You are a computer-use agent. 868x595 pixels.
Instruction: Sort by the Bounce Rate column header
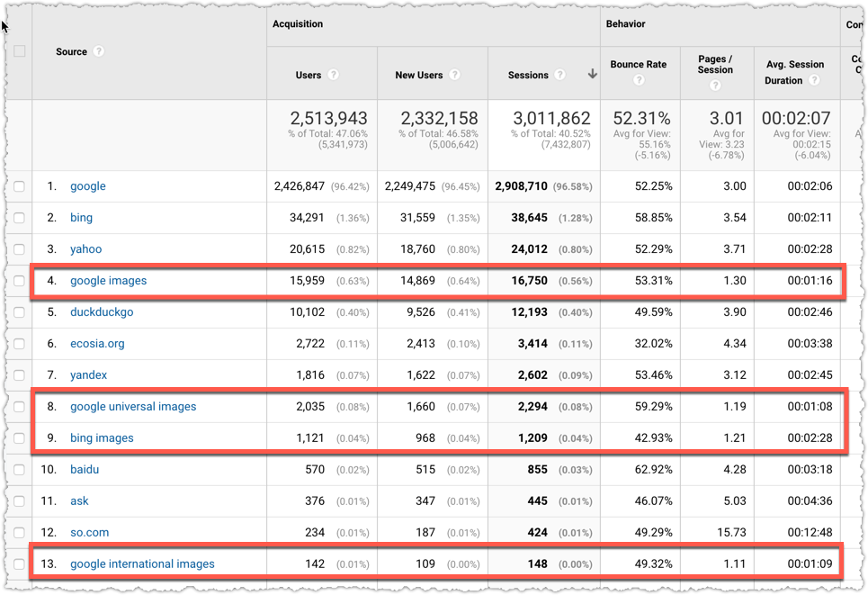click(639, 64)
